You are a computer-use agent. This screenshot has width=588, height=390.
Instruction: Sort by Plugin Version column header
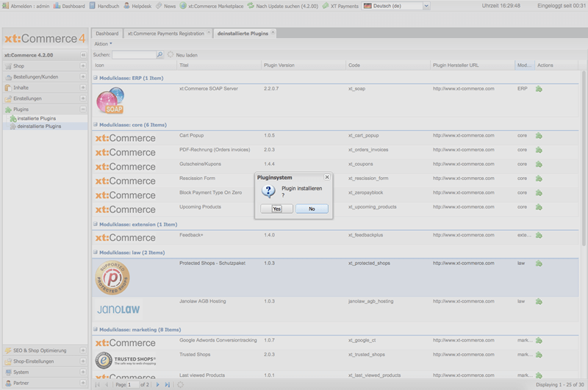tap(303, 65)
